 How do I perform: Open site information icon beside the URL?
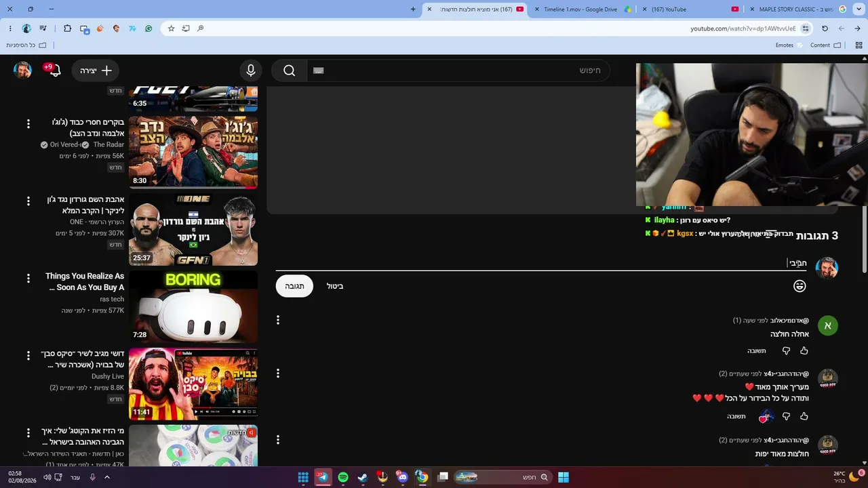(x=806, y=28)
